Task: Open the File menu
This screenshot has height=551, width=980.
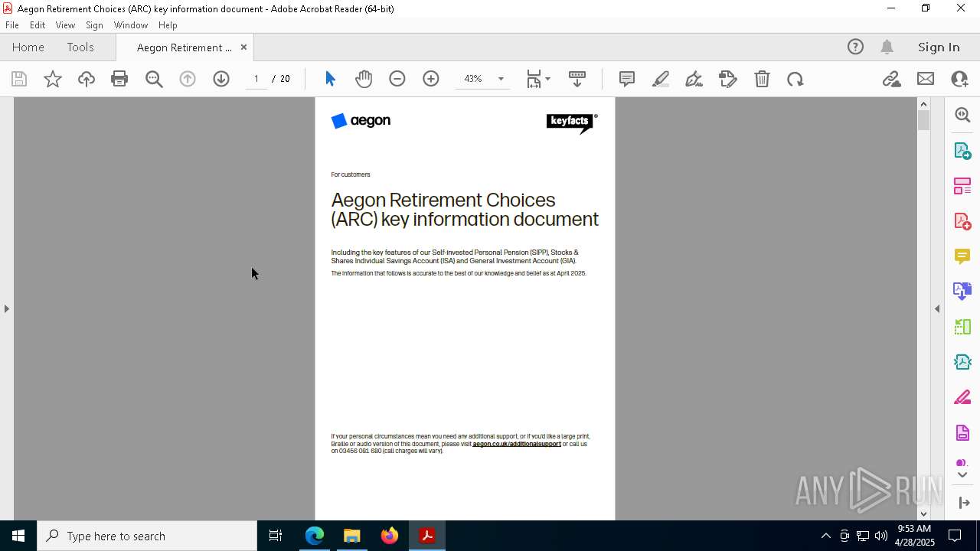Action: (x=12, y=24)
